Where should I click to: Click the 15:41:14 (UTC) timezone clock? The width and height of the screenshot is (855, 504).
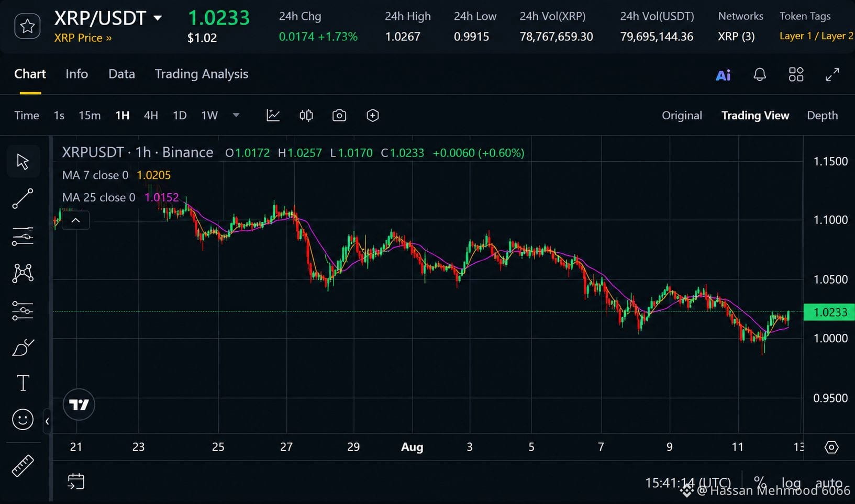[x=687, y=483]
